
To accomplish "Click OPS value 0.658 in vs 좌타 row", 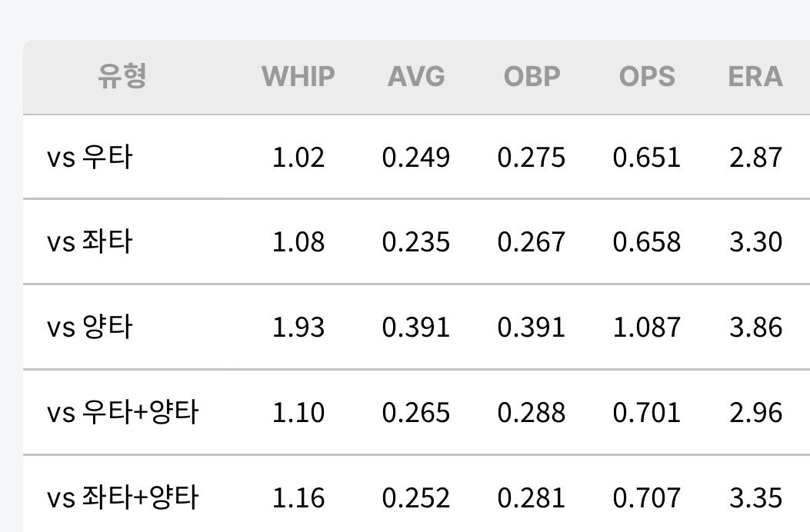I will 647,242.
